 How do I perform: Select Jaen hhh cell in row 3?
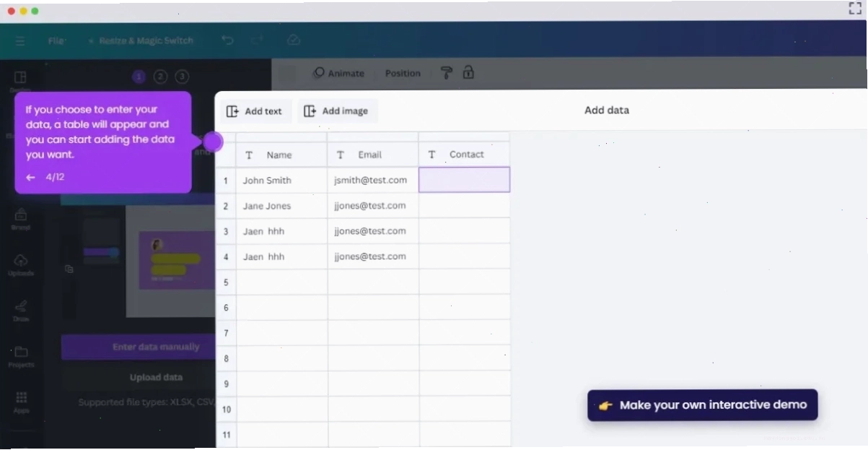[x=281, y=231]
